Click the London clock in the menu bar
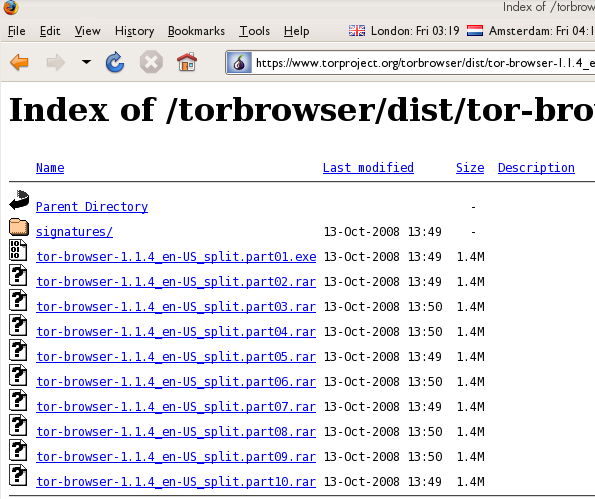This screenshot has width=595, height=499. coord(404,30)
